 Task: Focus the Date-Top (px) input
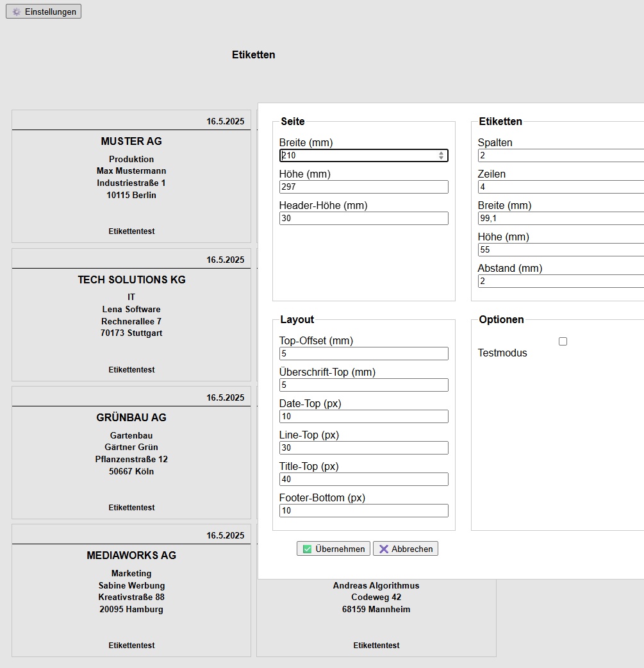coord(363,416)
